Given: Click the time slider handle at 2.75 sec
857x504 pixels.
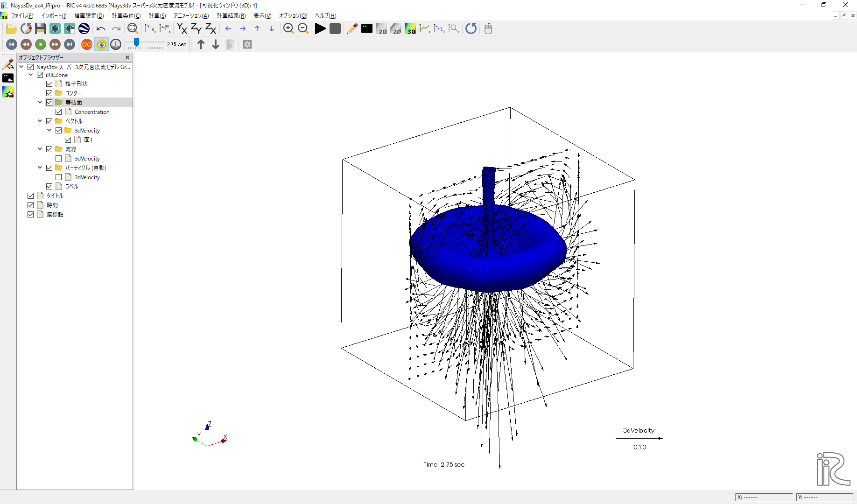Looking at the screenshot, I should click(x=136, y=42).
